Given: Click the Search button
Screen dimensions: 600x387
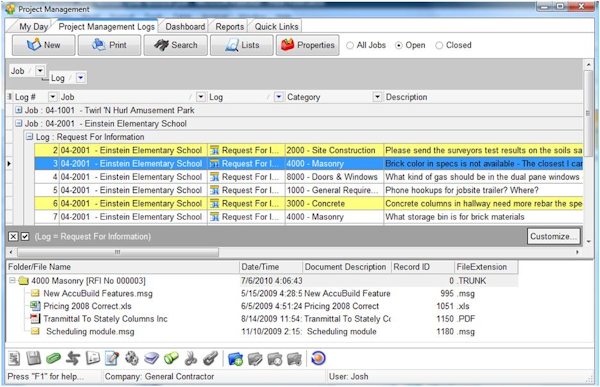Looking at the screenshot, I should coord(176,45).
